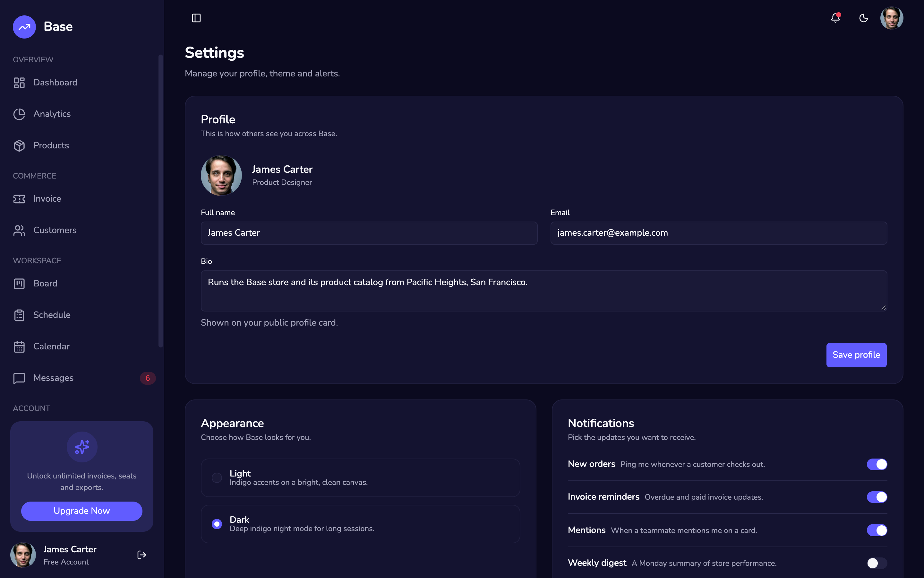924x578 pixels.
Task: Click the Schedule clipboard icon
Action: click(x=19, y=315)
